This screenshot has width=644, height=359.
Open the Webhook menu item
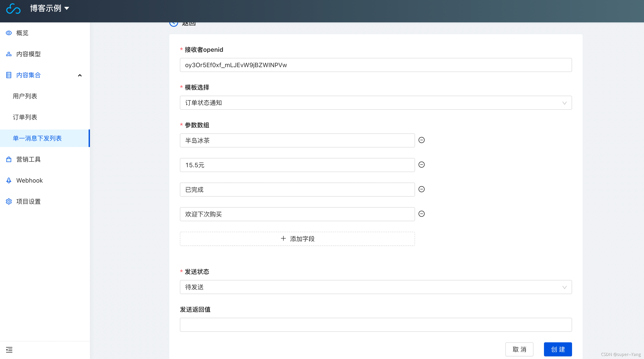click(29, 180)
